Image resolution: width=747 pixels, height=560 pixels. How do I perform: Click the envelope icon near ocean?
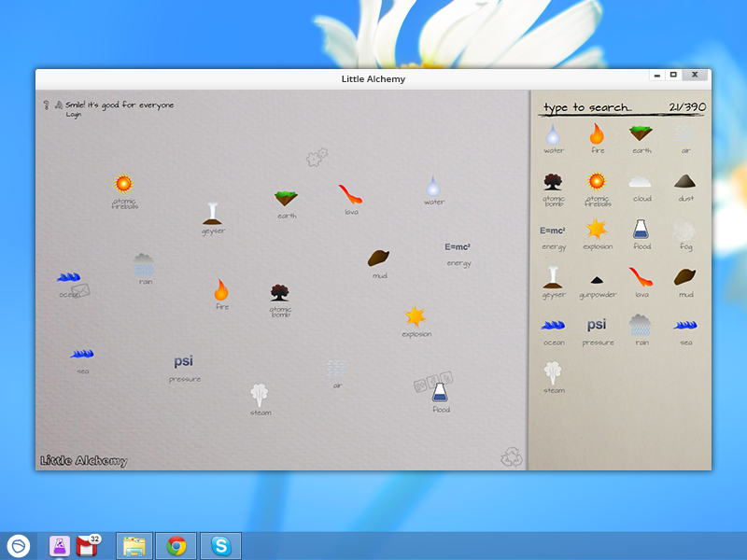[x=80, y=290]
